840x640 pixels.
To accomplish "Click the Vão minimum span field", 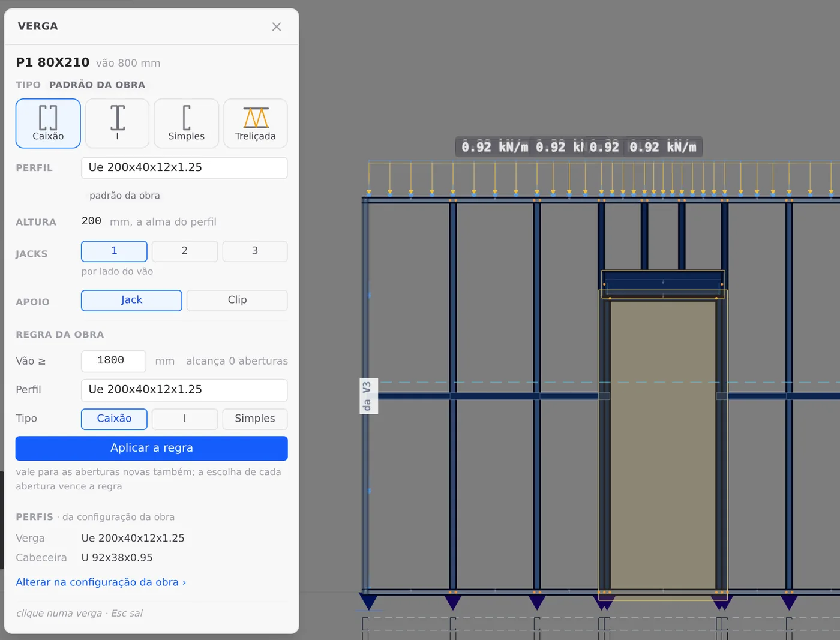I will click(x=113, y=361).
